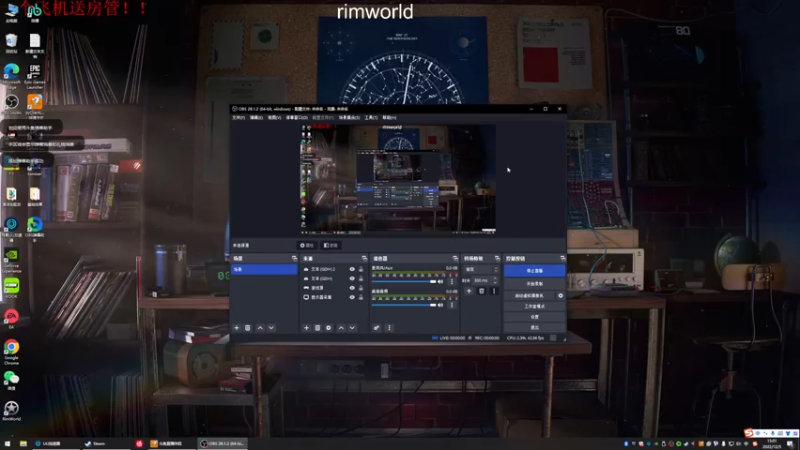Toggle visibility of the display capture source

coord(352,297)
